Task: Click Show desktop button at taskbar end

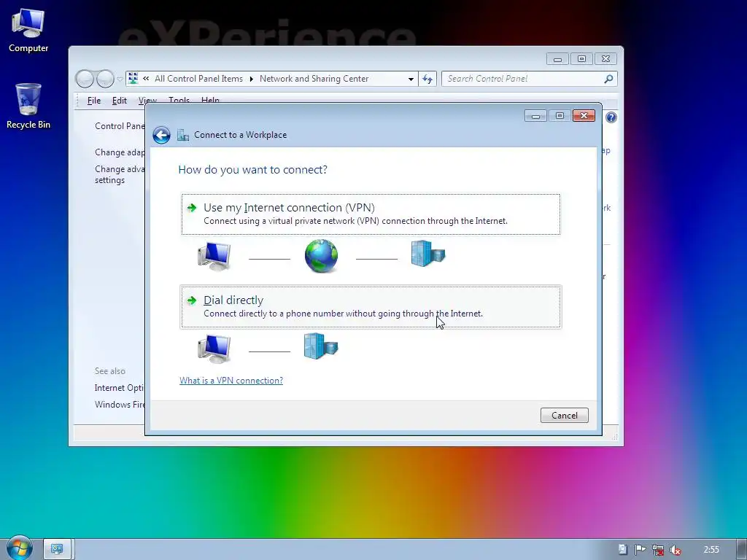Action: point(742,549)
